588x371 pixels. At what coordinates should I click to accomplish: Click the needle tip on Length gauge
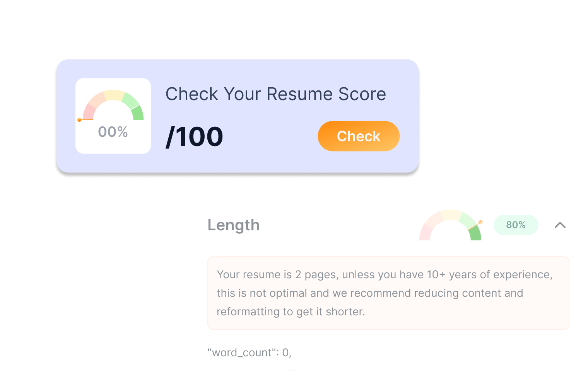point(481,222)
